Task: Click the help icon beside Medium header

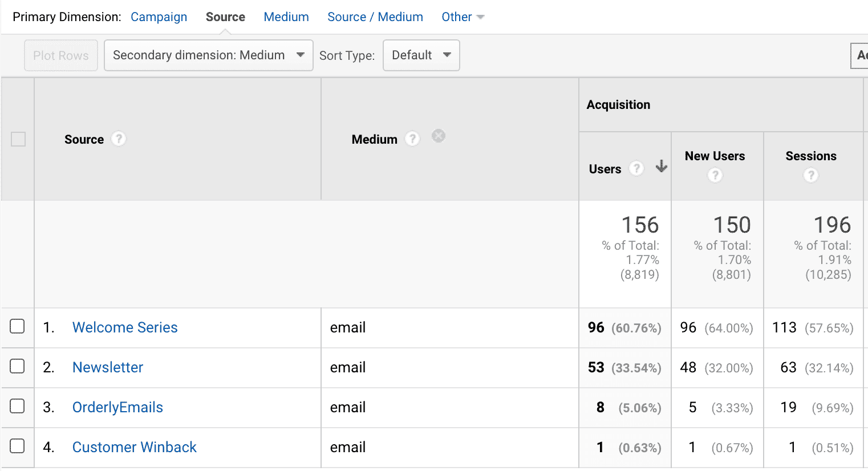Action: pyautogui.click(x=412, y=139)
